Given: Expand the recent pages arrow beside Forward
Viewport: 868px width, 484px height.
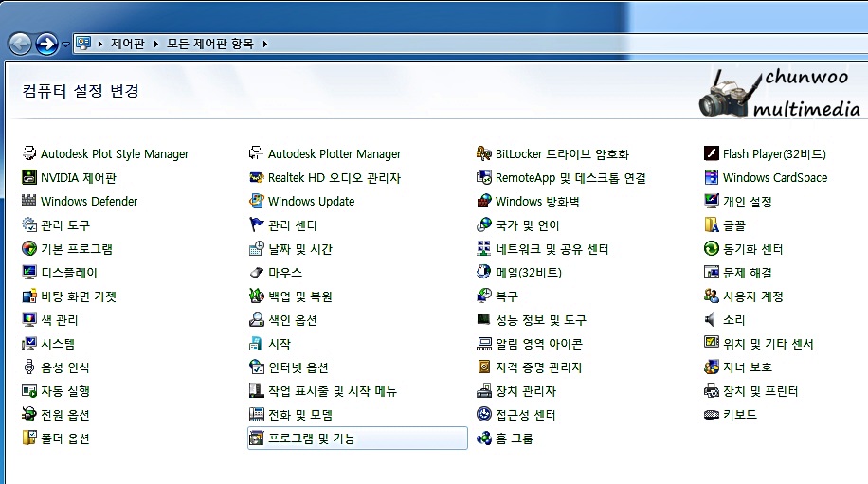Looking at the screenshot, I should coord(65,44).
